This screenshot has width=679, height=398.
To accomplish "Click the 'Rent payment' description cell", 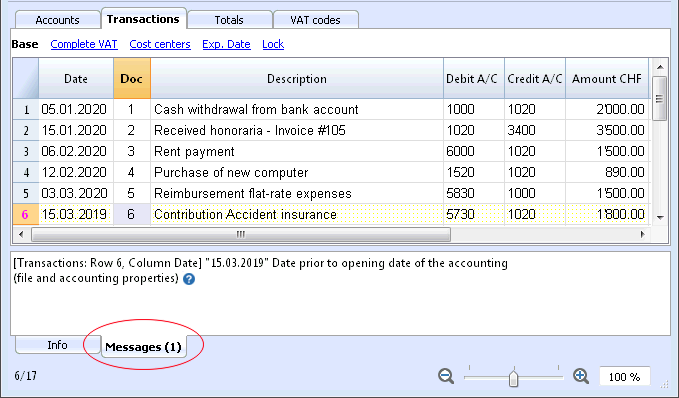I will click(297, 151).
